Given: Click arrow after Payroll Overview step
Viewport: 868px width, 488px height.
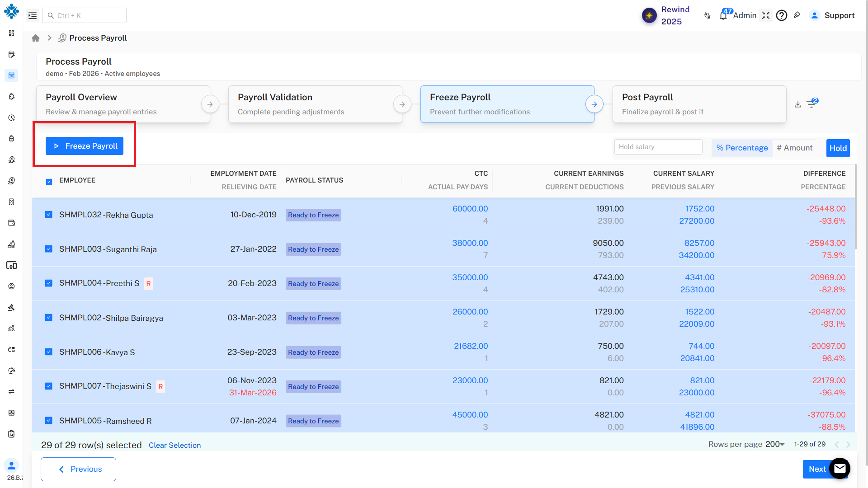Looking at the screenshot, I should pyautogui.click(x=210, y=104).
